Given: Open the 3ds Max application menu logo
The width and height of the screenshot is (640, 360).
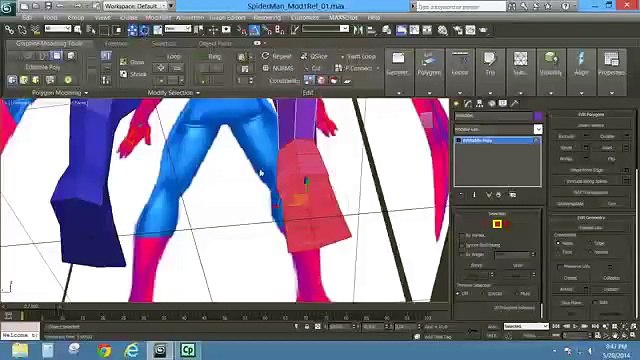Looking at the screenshot, I should (x=7, y=7).
